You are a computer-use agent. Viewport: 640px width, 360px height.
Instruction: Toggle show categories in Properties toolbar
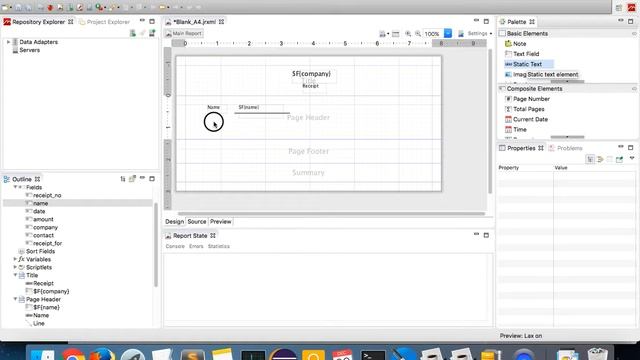[x=590, y=159]
